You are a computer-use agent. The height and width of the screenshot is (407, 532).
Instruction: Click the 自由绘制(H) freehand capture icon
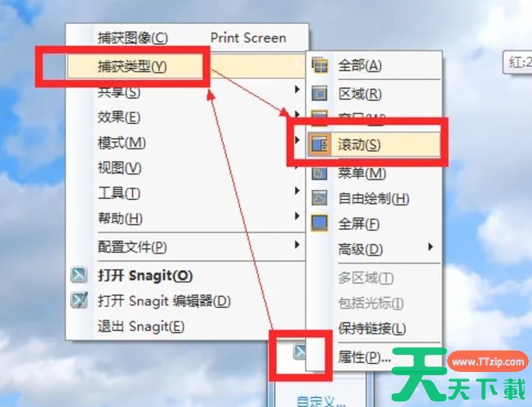pos(319,198)
